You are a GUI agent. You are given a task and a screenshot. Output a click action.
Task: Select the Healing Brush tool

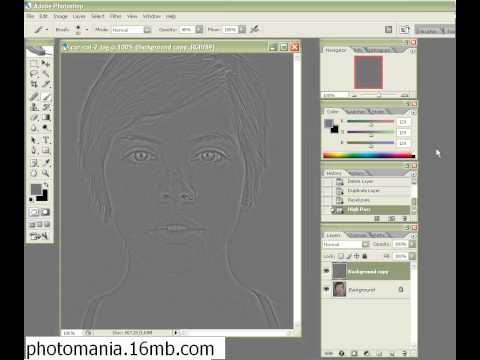34,97
